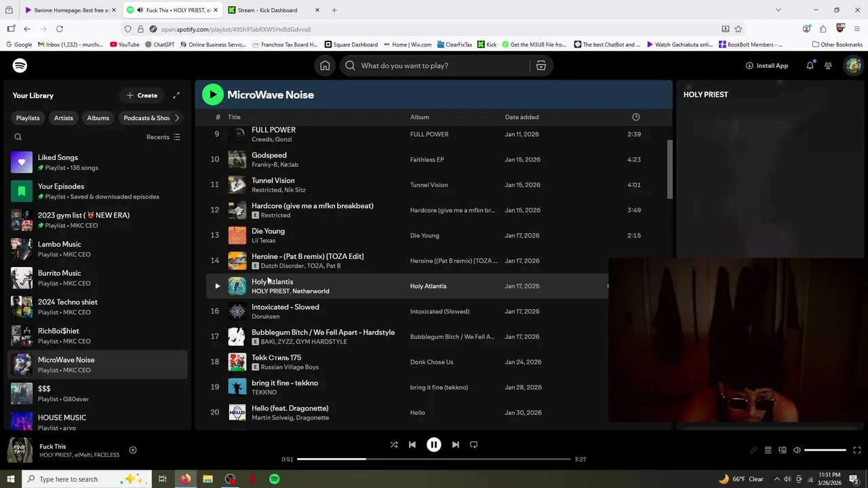Open the HOLY PRIEST artist link in Now Playing bar

pyautogui.click(x=57, y=455)
